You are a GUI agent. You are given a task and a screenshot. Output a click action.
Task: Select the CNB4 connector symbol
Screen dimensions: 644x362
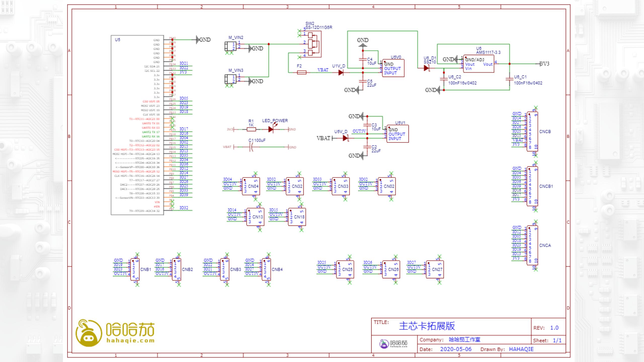pos(266,269)
